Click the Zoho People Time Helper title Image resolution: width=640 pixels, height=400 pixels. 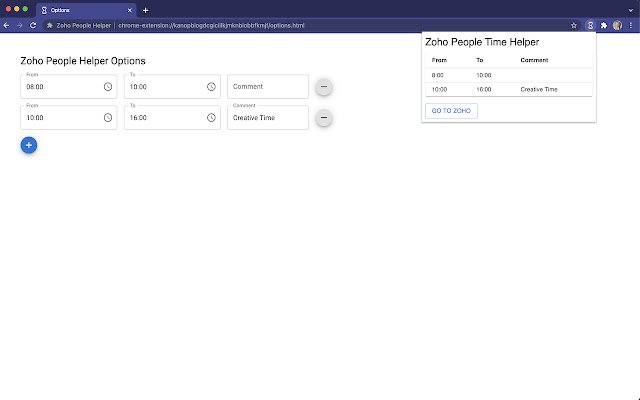(482, 42)
